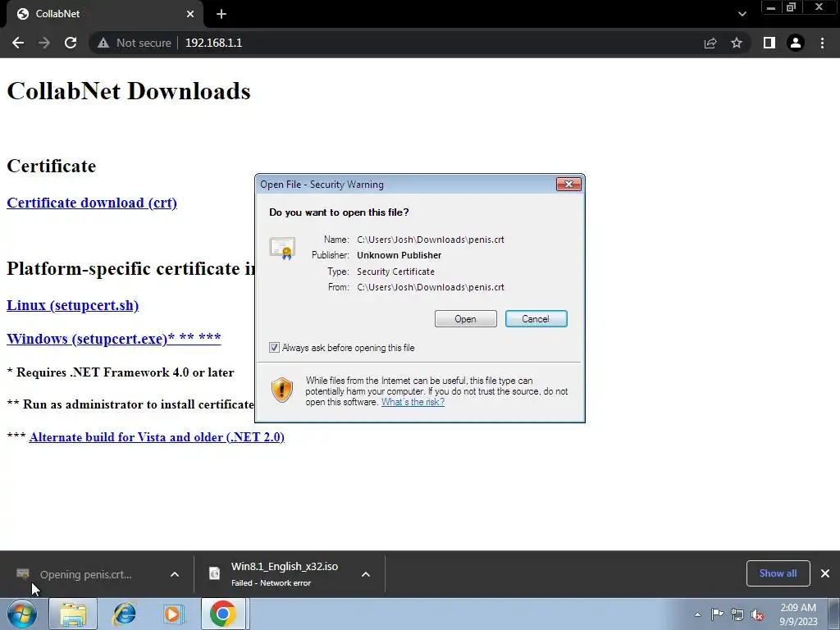Open Windows Explorer from taskbar
The height and width of the screenshot is (630, 840).
tap(73, 614)
